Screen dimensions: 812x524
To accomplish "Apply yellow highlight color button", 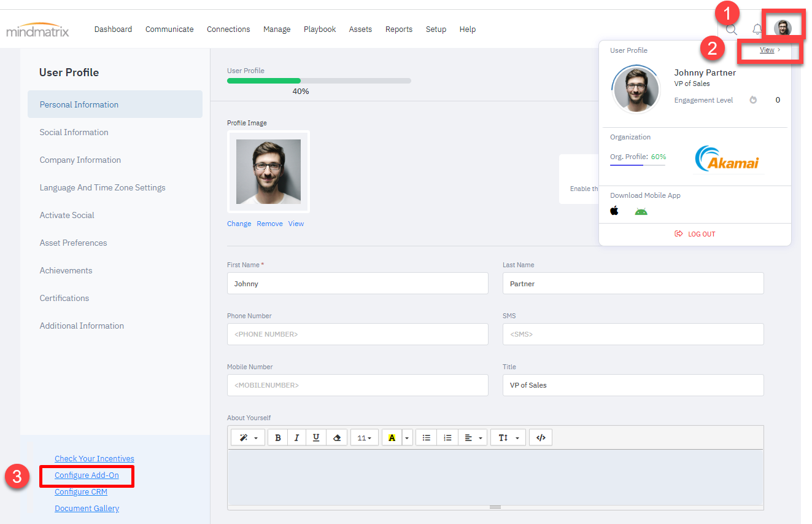I will (x=392, y=438).
